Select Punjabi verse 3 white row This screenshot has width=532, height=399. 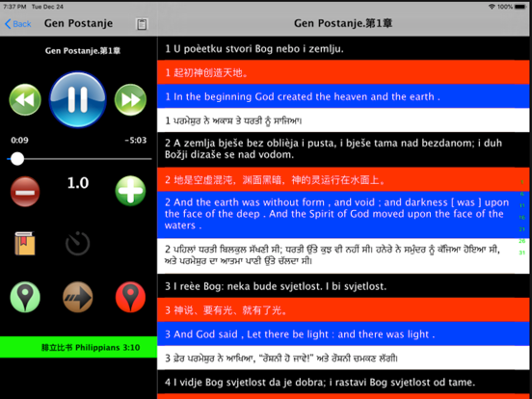(343, 358)
